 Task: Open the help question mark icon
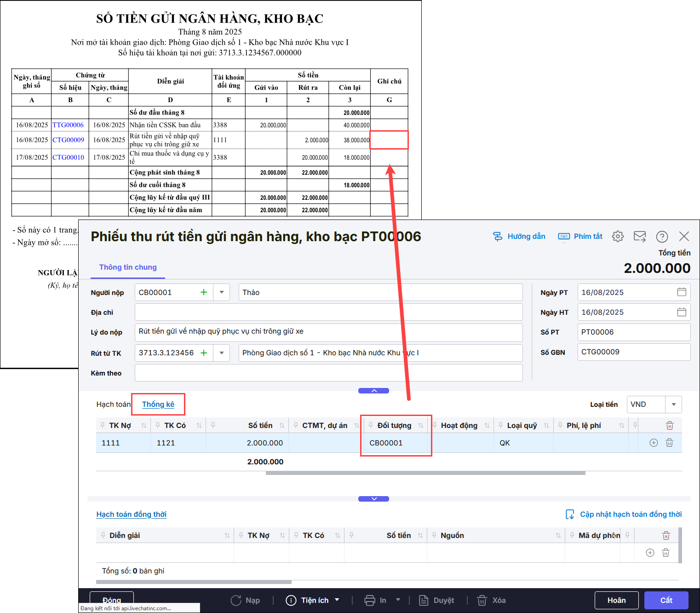[x=661, y=237]
